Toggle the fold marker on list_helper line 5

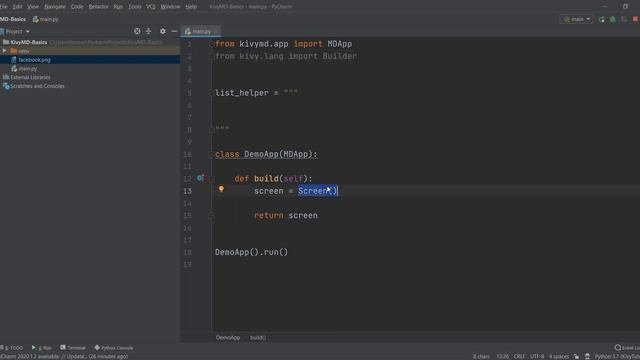[212, 93]
